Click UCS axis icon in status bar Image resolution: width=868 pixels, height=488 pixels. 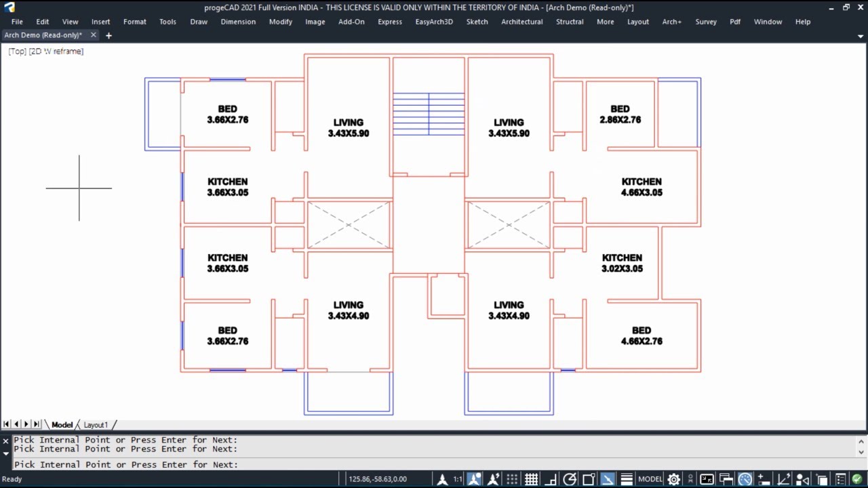click(x=783, y=479)
